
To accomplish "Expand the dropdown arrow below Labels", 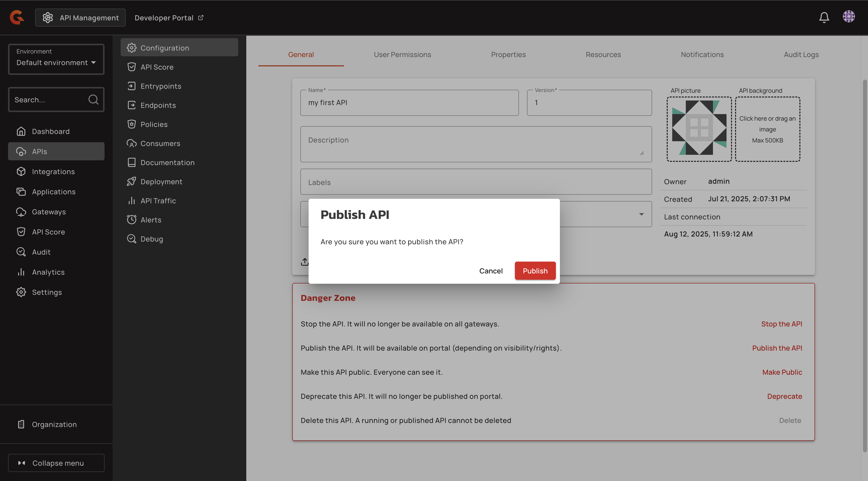I will tap(641, 214).
